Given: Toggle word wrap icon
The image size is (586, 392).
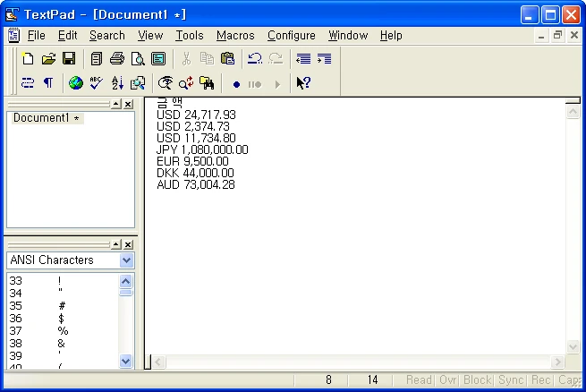Looking at the screenshot, I should click(x=28, y=83).
